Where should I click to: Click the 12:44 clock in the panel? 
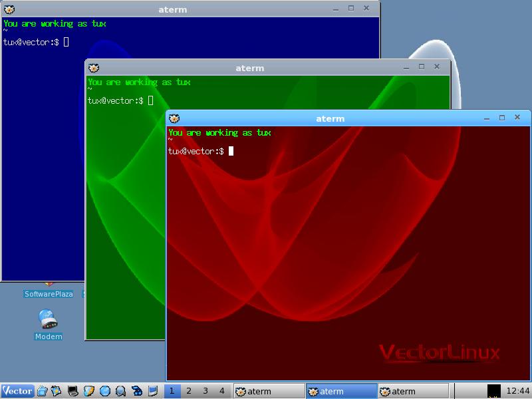point(517,391)
